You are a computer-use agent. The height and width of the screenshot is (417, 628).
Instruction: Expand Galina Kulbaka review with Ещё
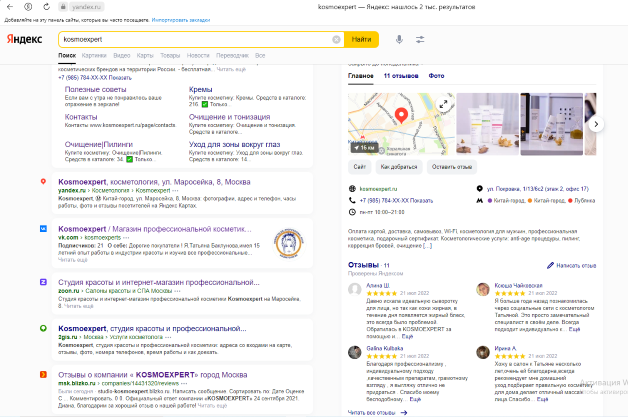(x=415, y=399)
